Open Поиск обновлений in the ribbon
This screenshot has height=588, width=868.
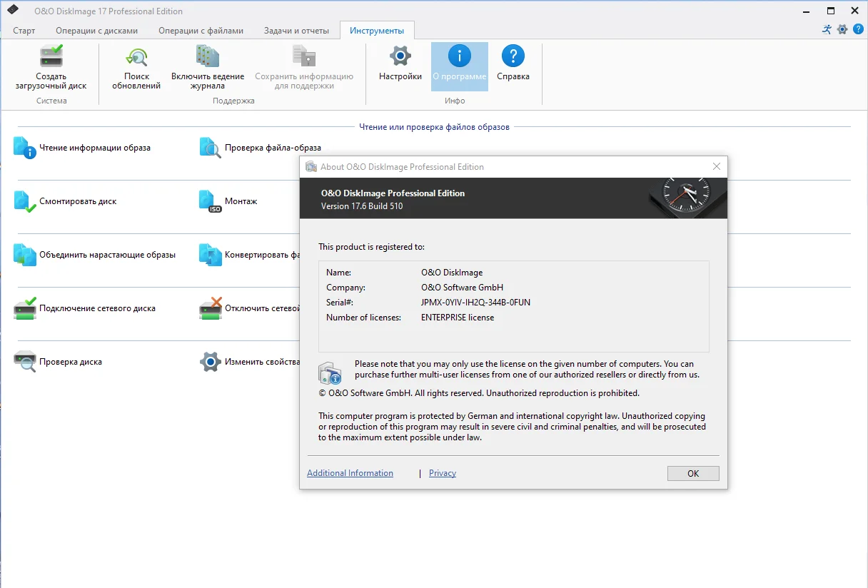(x=136, y=56)
